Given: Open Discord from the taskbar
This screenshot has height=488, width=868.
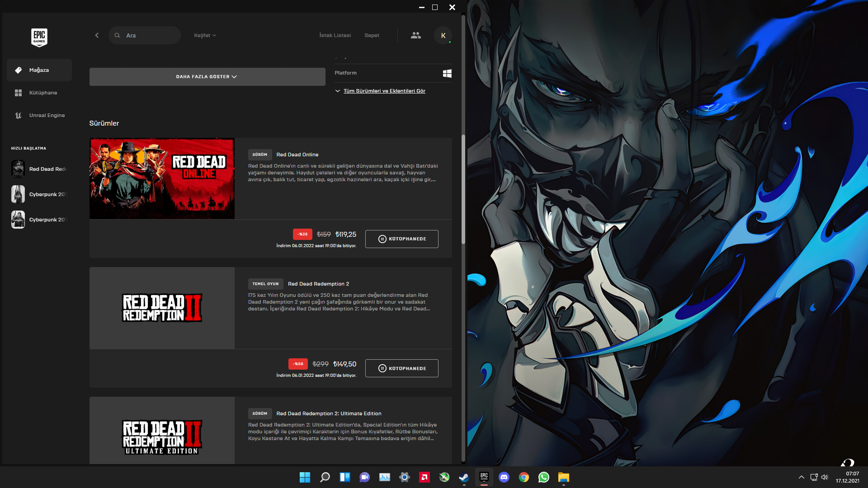Looking at the screenshot, I should 504,477.
